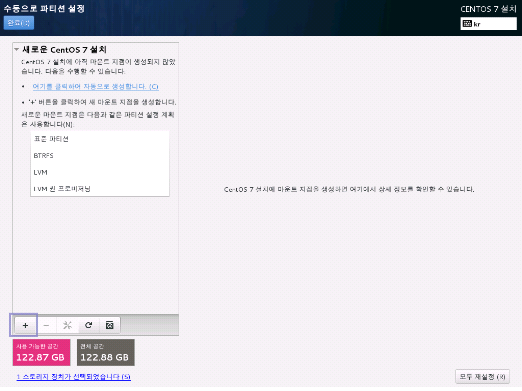The image size is (522, 391).
Task: Select the LVM partitioning scheme
Action: [100, 172]
